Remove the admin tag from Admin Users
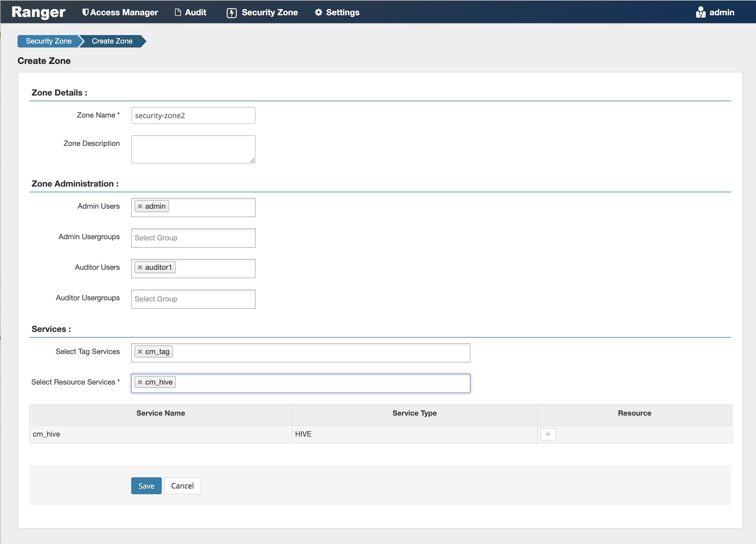756x544 pixels. (140, 206)
